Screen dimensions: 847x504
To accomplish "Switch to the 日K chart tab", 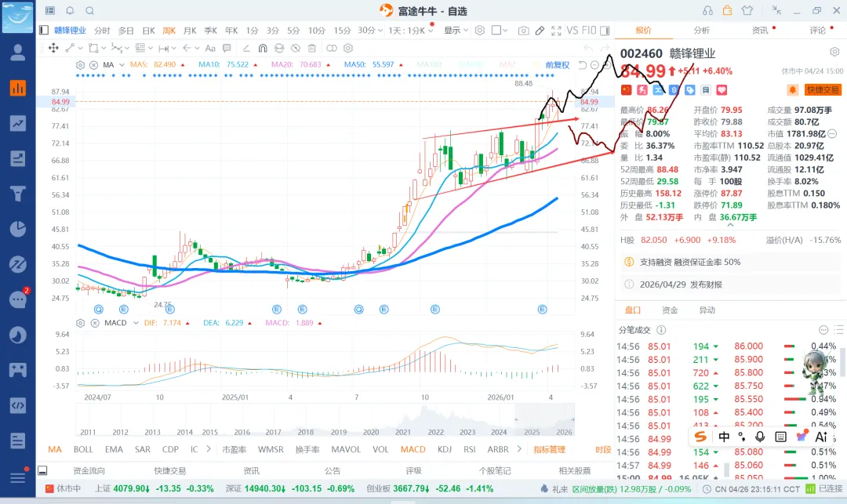I will (148, 31).
